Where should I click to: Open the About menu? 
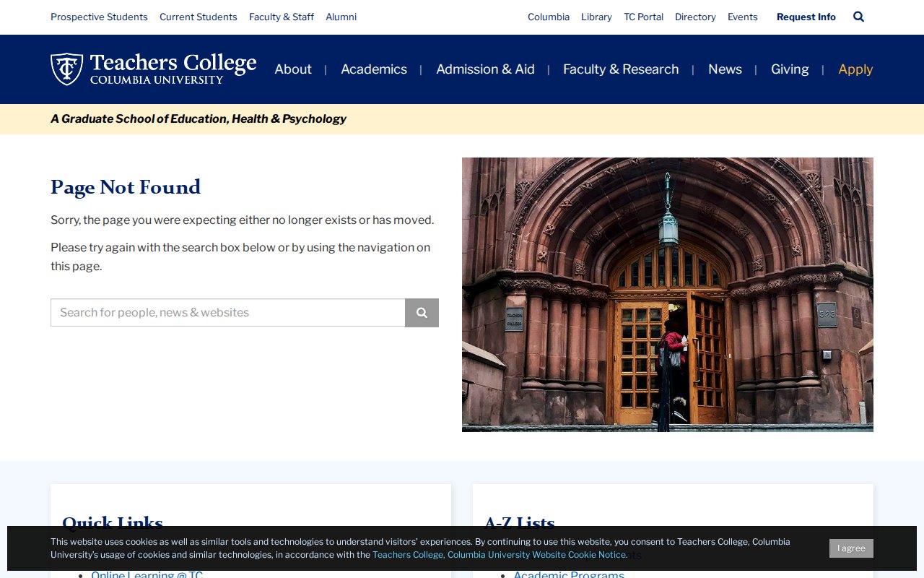pos(293,69)
